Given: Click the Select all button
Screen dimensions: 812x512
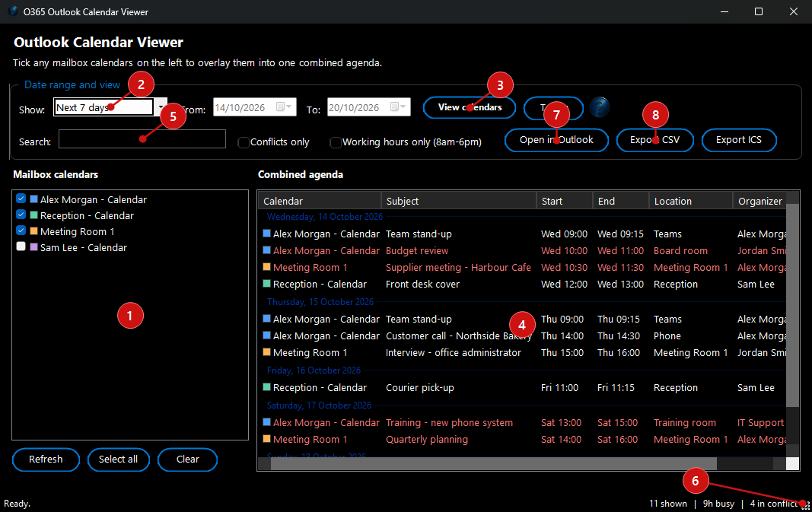Looking at the screenshot, I should [119, 460].
